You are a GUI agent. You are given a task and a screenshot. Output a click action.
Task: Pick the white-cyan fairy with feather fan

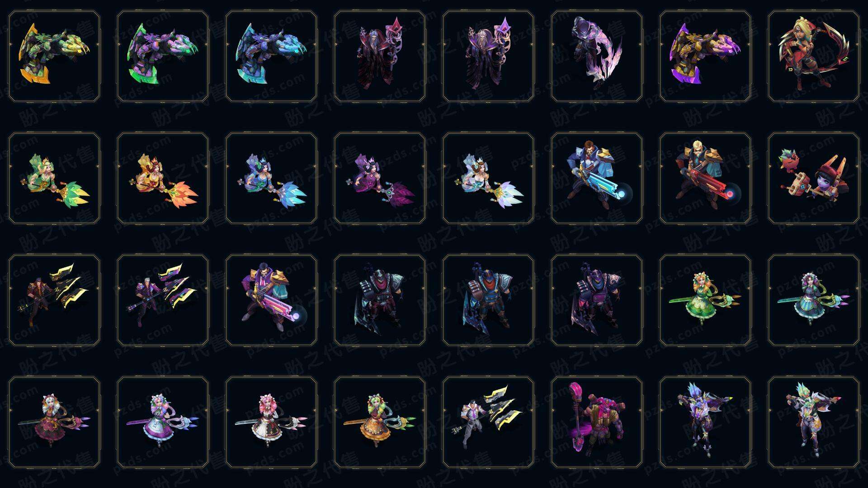(488, 178)
